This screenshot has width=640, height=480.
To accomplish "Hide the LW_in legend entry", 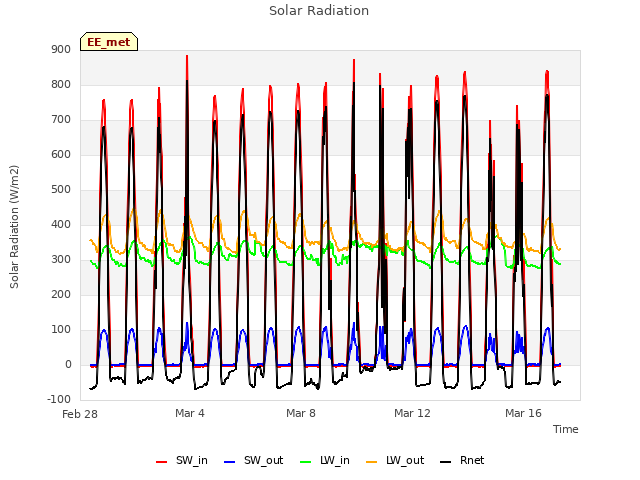I will point(325,460).
